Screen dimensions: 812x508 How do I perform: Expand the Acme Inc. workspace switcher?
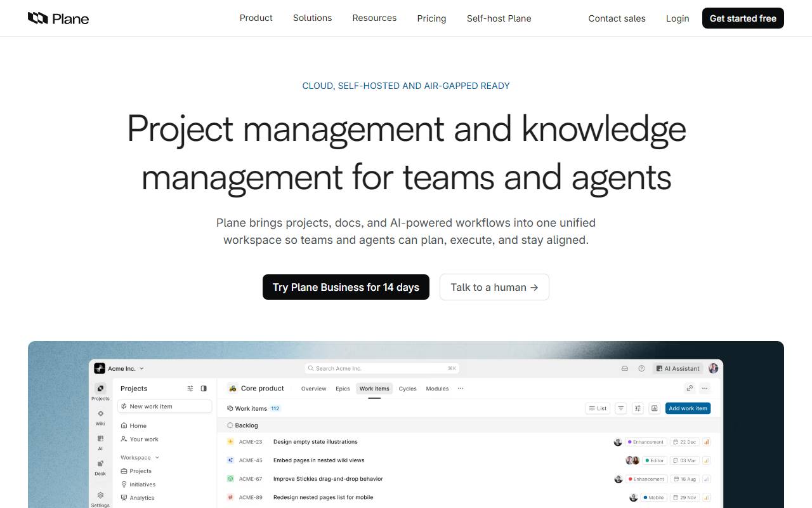coord(119,368)
